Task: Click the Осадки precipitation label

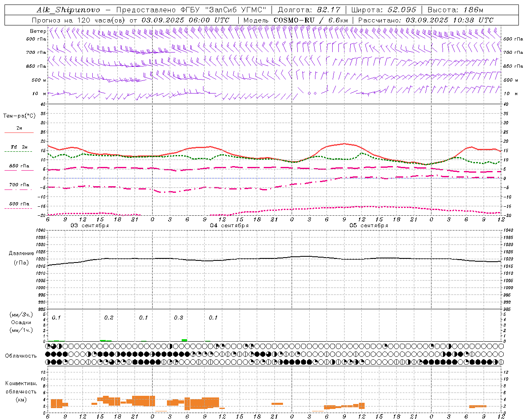Action: 21,322
